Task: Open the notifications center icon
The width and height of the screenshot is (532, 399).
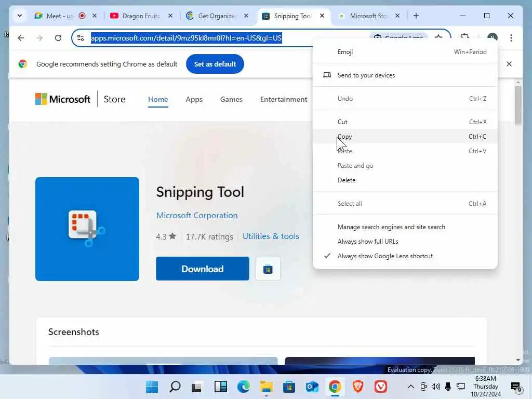Action: click(x=516, y=387)
